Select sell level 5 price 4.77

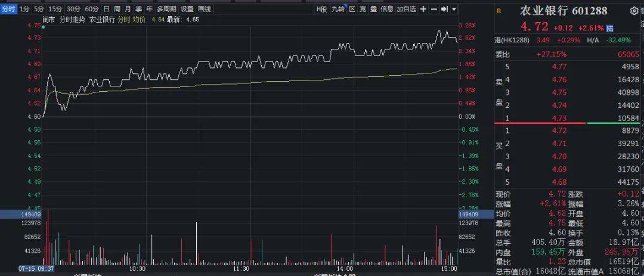coord(559,67)
